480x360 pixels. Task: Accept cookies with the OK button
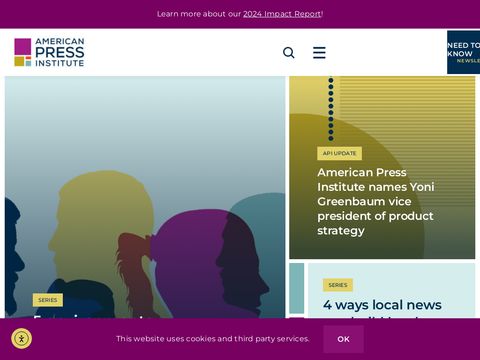coord(343,339)
